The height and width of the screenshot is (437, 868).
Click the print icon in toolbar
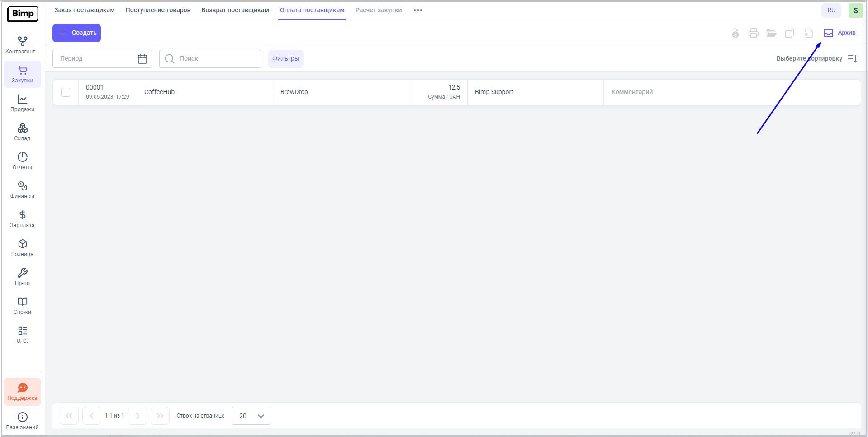click(x=753, y=33)
